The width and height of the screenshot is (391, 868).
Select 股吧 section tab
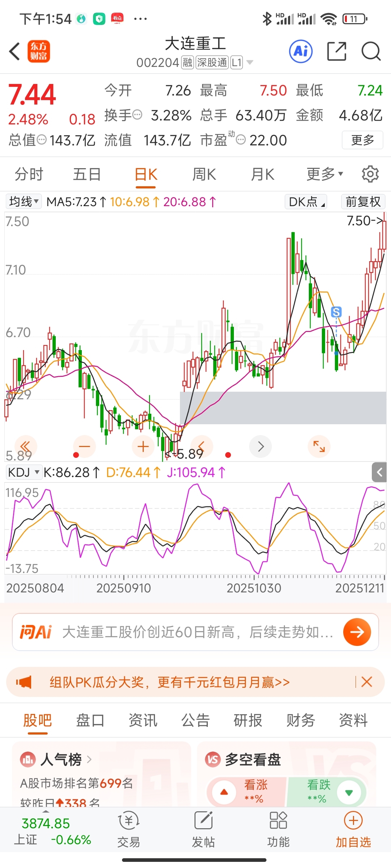tap(38, 720)
